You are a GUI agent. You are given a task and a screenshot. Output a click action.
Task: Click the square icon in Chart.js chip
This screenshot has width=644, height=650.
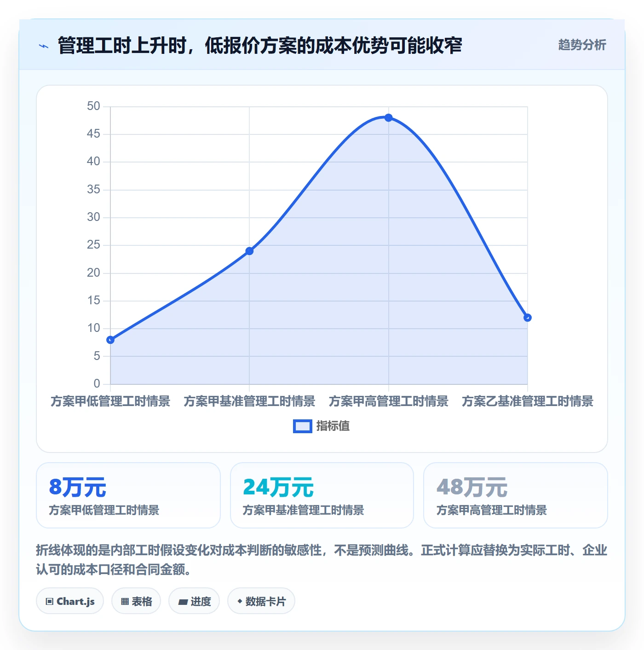tap(50, 601)
